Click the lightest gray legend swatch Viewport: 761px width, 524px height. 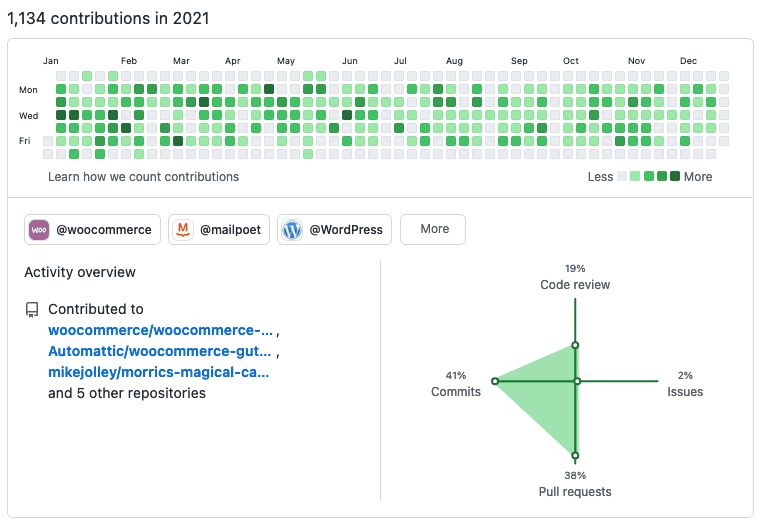(622, 177)
